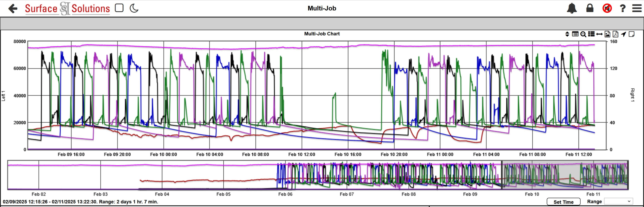
Task: Export the chart as PDF
Action: (x=615, y=34)
